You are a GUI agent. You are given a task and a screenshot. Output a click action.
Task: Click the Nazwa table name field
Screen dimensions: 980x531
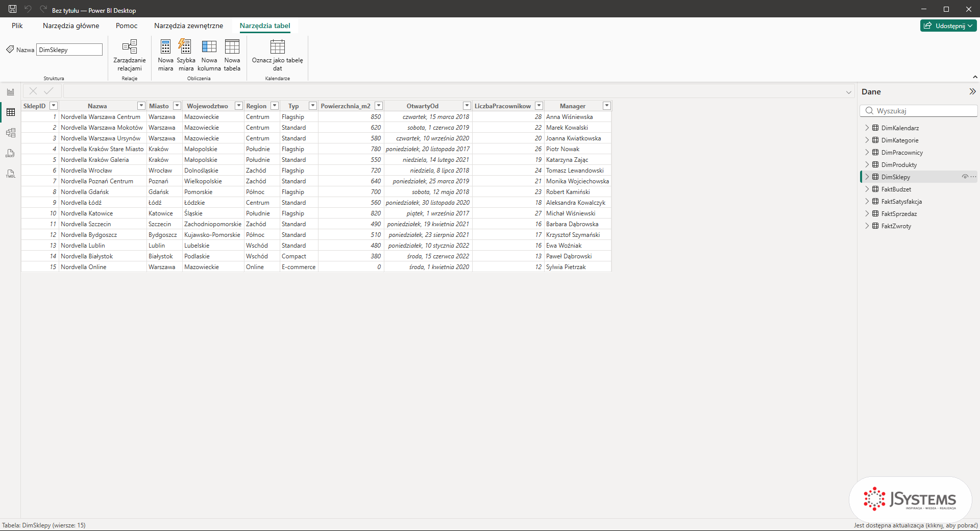click(69, 50)
